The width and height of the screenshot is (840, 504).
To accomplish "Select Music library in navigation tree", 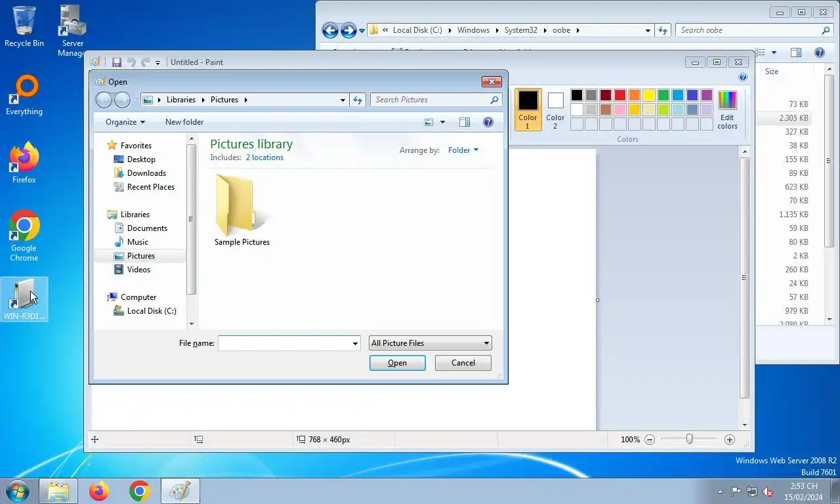I will coord(138,242).
